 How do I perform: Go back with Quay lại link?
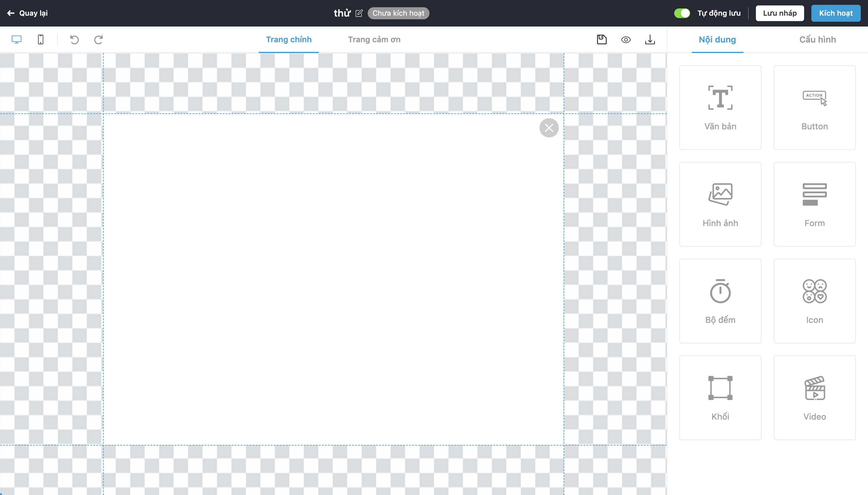(27, 13)
